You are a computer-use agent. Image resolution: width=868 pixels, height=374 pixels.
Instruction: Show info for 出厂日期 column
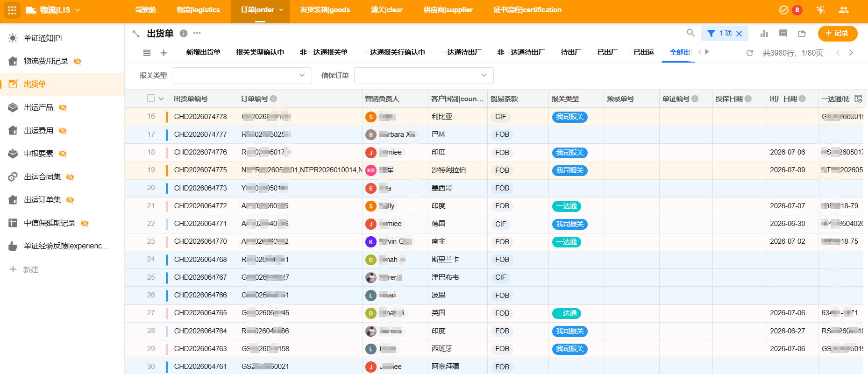[x=803, y=99]
